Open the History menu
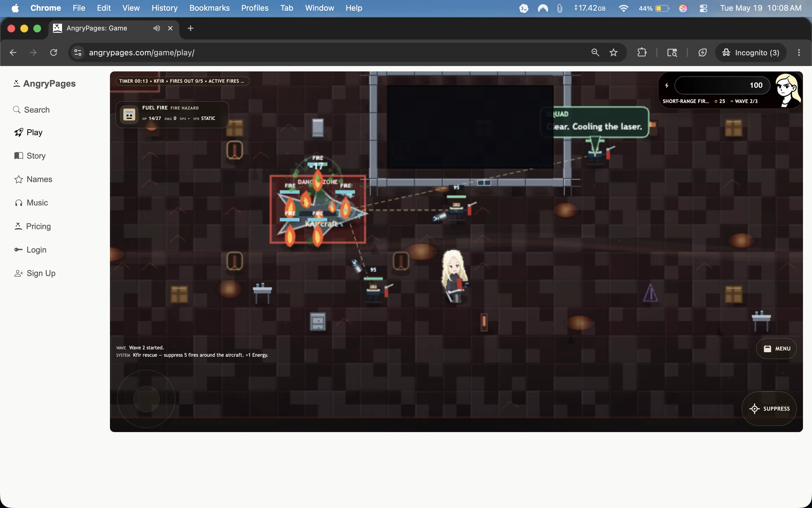Screen dimensions: 812x508 164,8
